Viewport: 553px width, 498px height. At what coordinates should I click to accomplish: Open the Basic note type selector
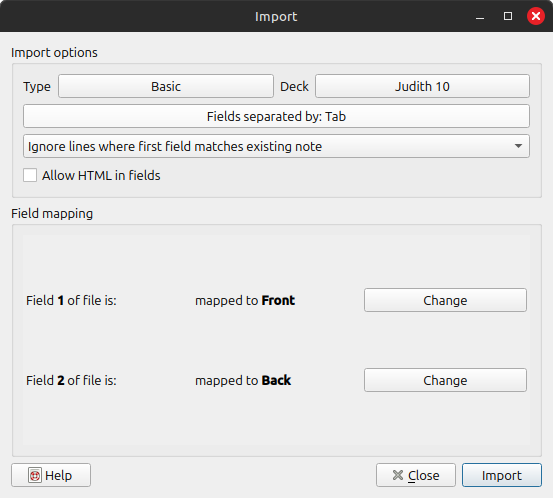[x=166, y=86]
